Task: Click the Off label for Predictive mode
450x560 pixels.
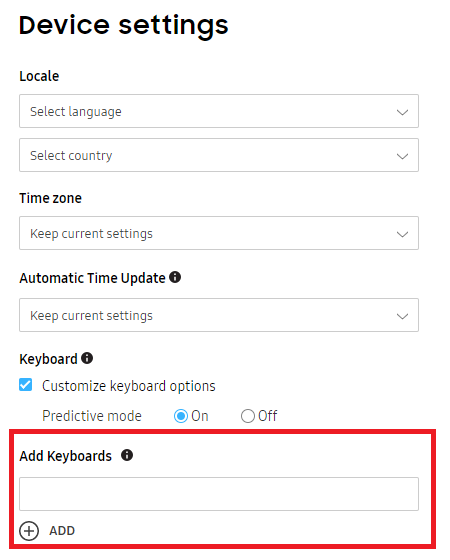Action: [268, 416]
